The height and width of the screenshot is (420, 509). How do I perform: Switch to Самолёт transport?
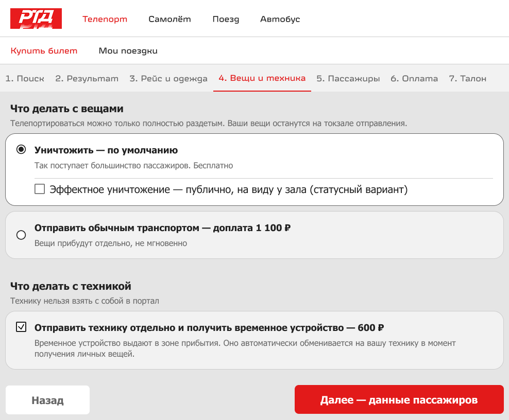tap(170, 19)
